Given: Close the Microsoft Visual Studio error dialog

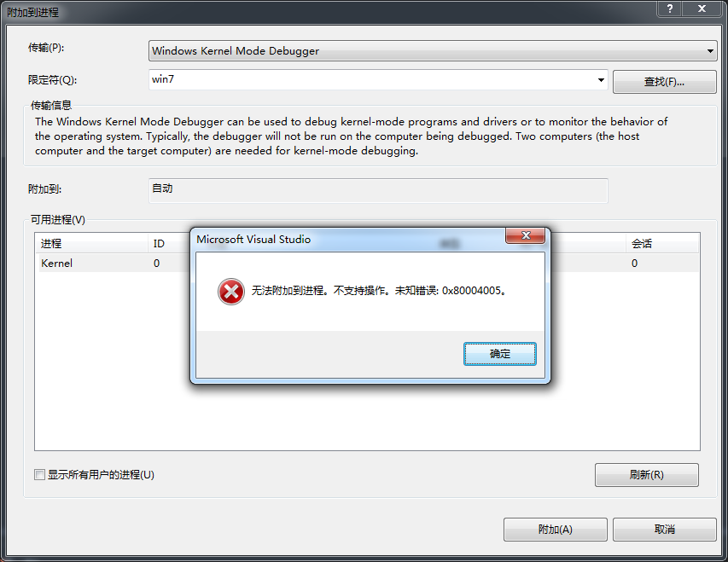Looking at the screenshot, I should point(525,235).
